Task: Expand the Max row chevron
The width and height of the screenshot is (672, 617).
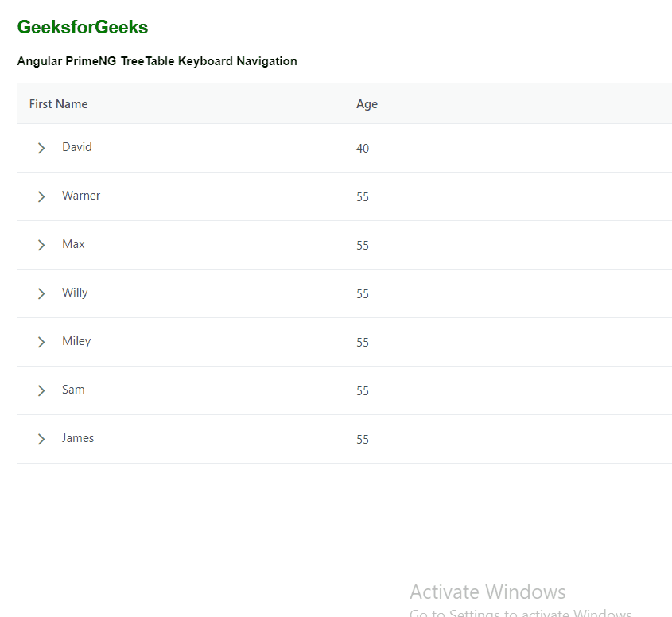Action: coord(41,245)
